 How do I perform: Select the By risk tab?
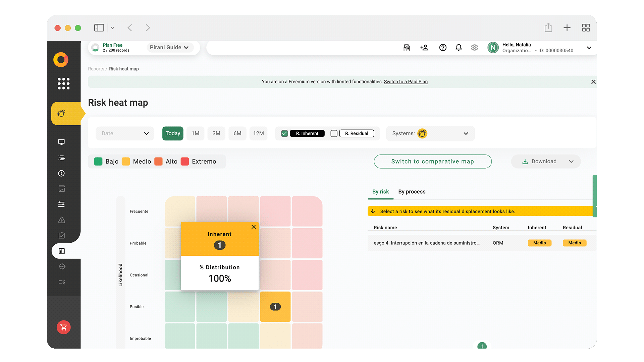click(x=380, y=192)
